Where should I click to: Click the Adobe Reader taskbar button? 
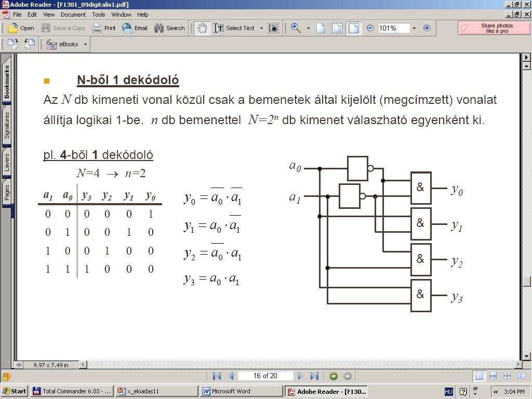point(326,391)
